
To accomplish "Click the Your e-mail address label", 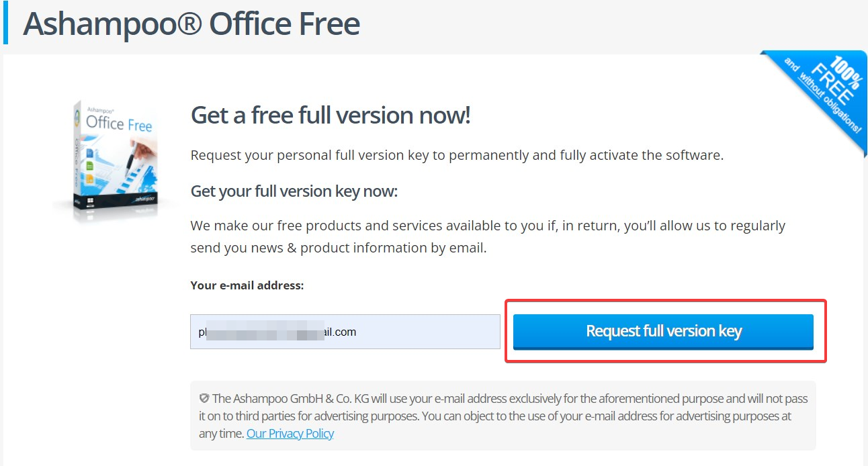I will point(247,285).
